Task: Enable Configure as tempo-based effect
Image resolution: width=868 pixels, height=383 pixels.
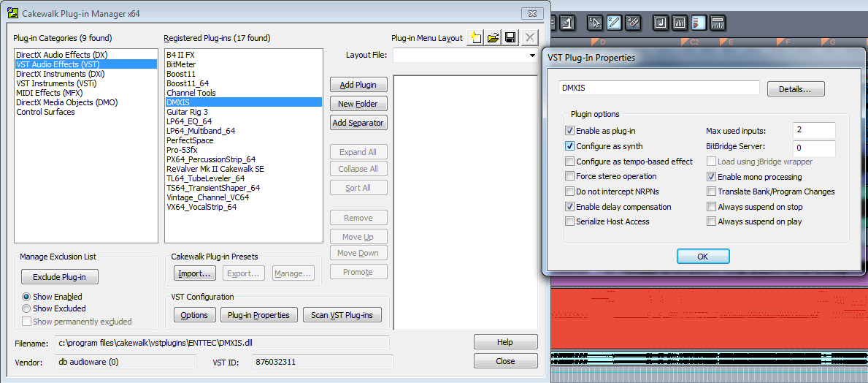Action: (x=569, y=162)
